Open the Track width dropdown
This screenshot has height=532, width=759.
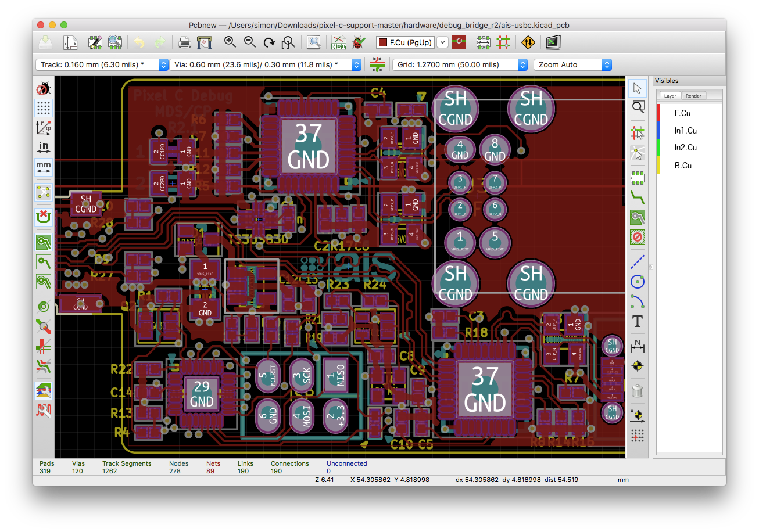(102, 64)
